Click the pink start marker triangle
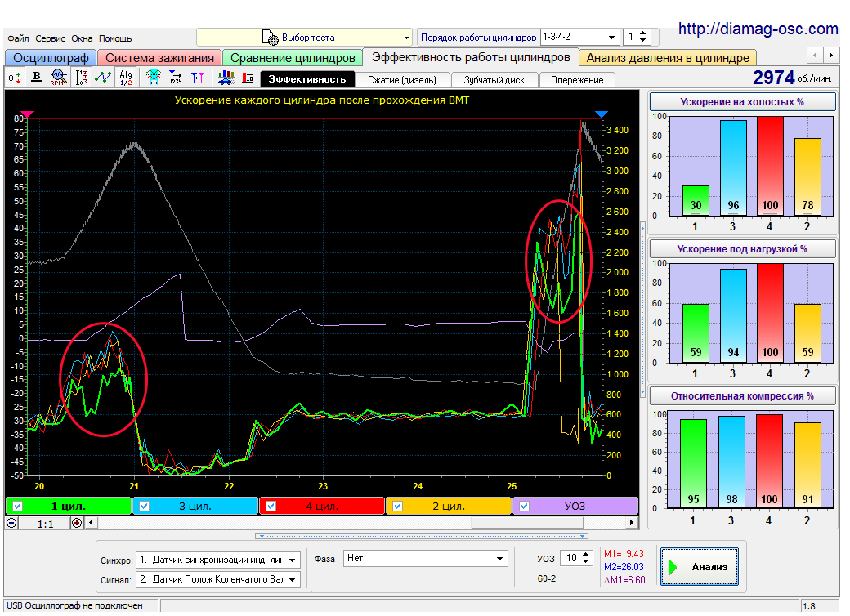The image size is (850, 616). tap(27, 114)
